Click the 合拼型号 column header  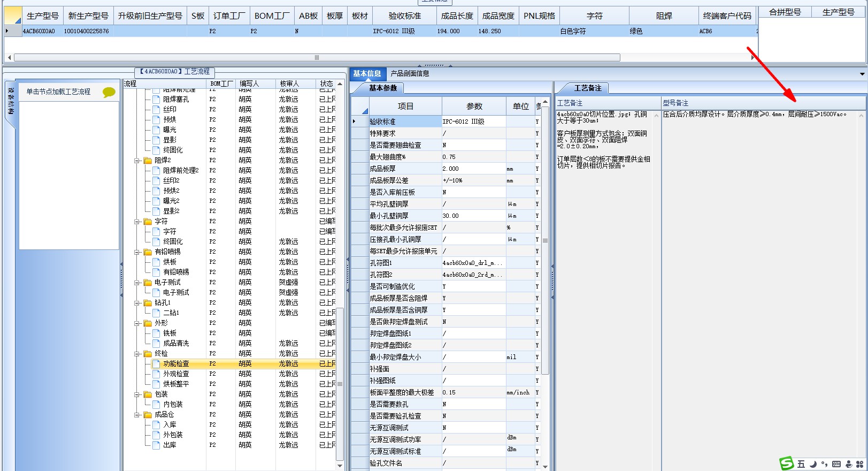785,12
